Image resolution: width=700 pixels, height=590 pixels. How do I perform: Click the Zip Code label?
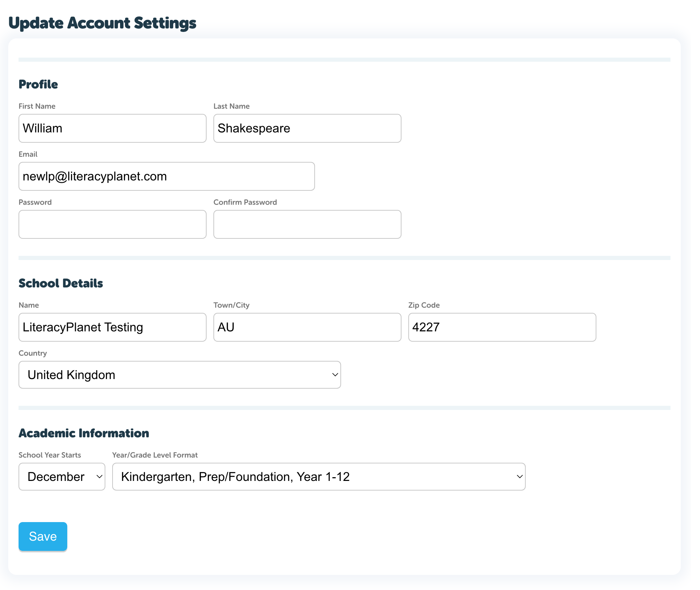pyautogui.click(x=424, y=305)
